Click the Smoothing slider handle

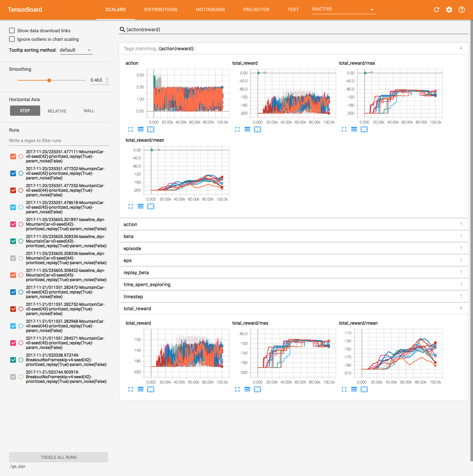tap(49, 80)
